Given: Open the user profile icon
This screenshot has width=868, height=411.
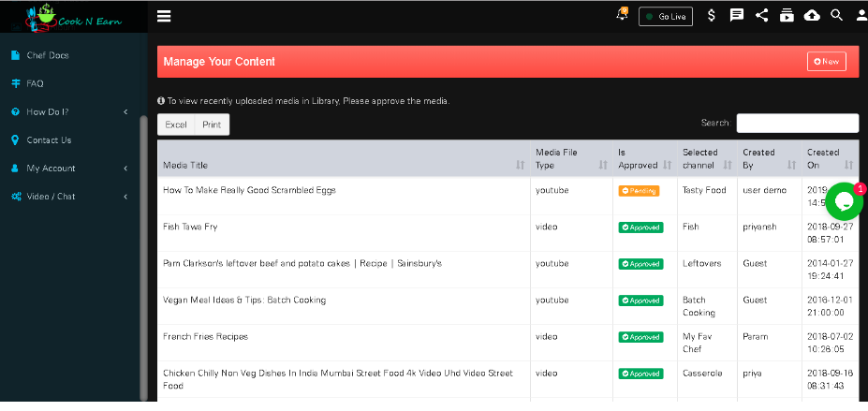Looking at the screenshot, I should [861, 16].
